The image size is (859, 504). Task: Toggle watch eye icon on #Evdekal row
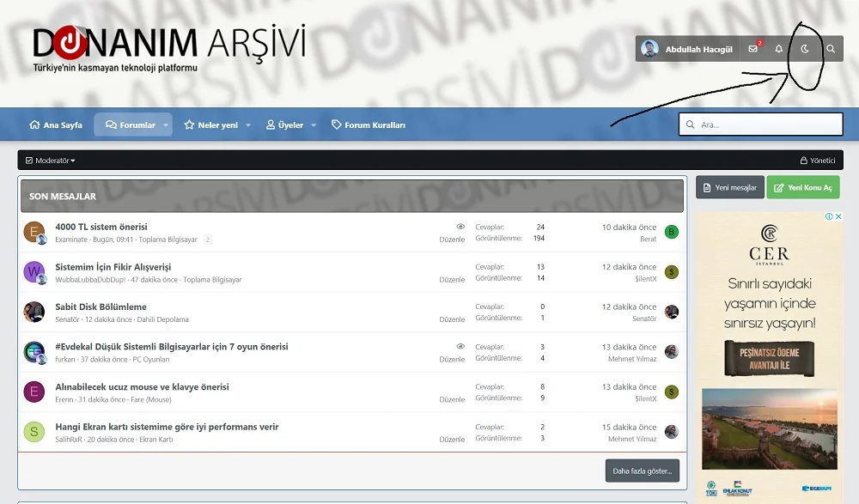(460, 346)
